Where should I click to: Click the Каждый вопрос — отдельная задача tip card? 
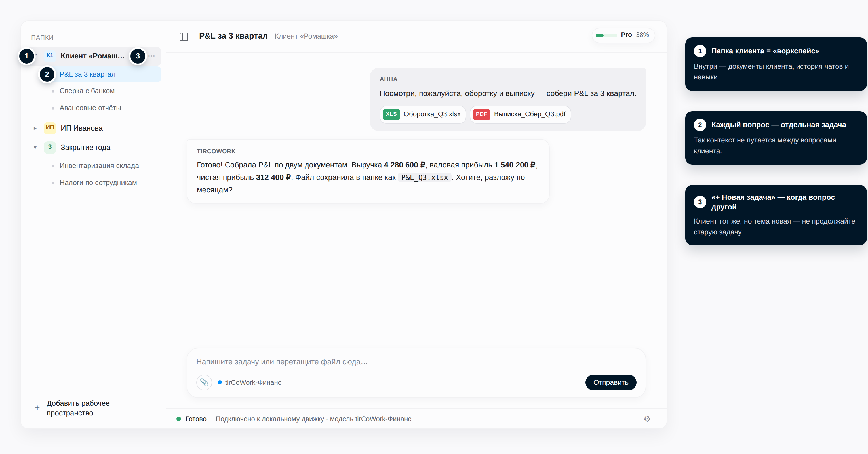pyautogui.click(x=776, y=138)
